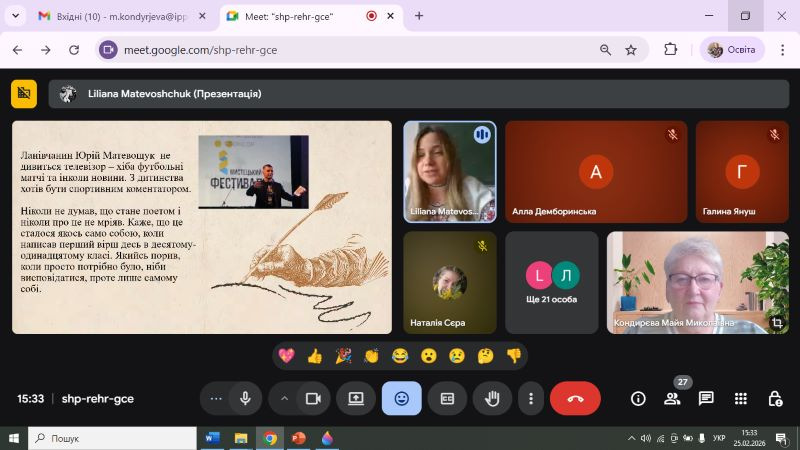
Task: Open the activities grid icon
Action: [741, 398]
